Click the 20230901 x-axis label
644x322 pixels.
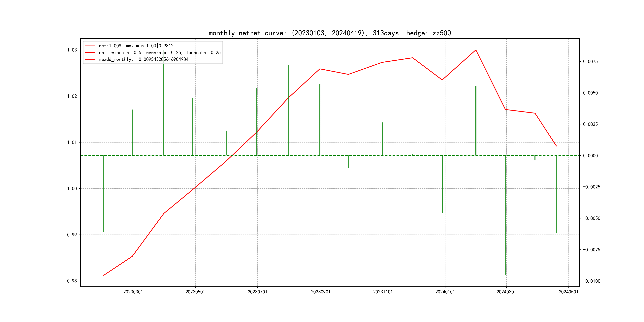click(x=320, y=292)
